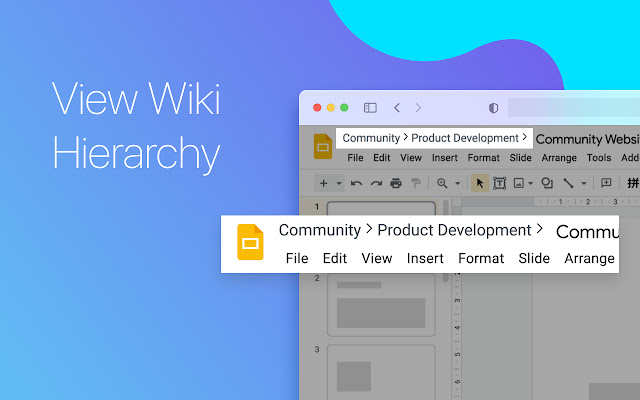Viewport: 640px width, 400px height.
Task: Insert an image using the image icon
Action: [518, 183]
